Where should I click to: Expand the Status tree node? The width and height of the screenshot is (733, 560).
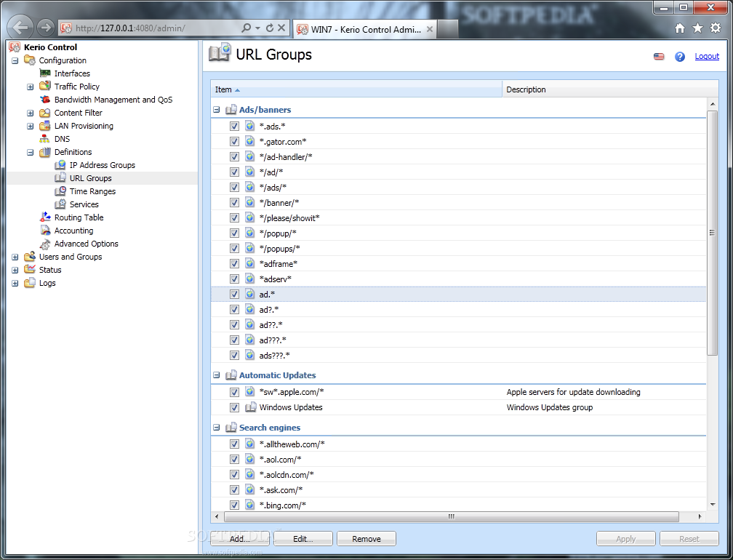tap(15, 270)
